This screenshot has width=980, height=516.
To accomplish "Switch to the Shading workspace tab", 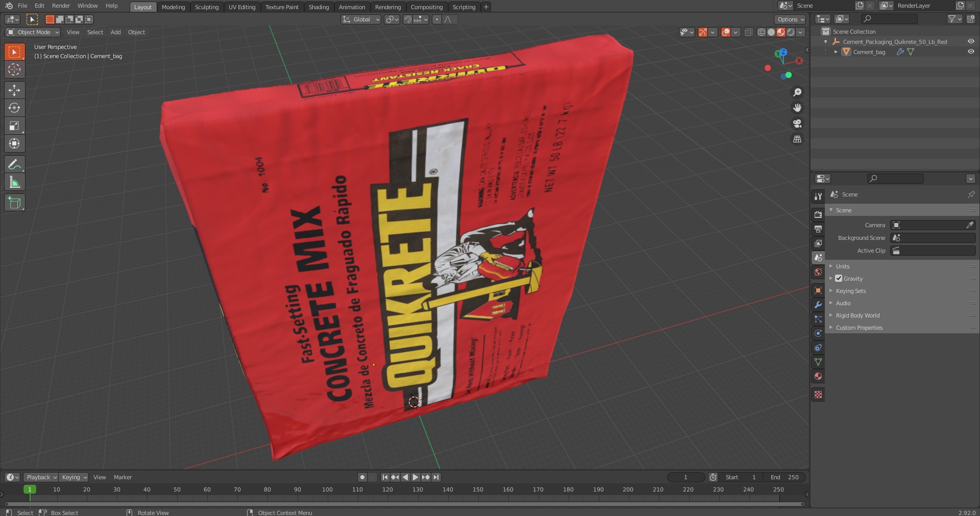I will (x=318, y=7).
